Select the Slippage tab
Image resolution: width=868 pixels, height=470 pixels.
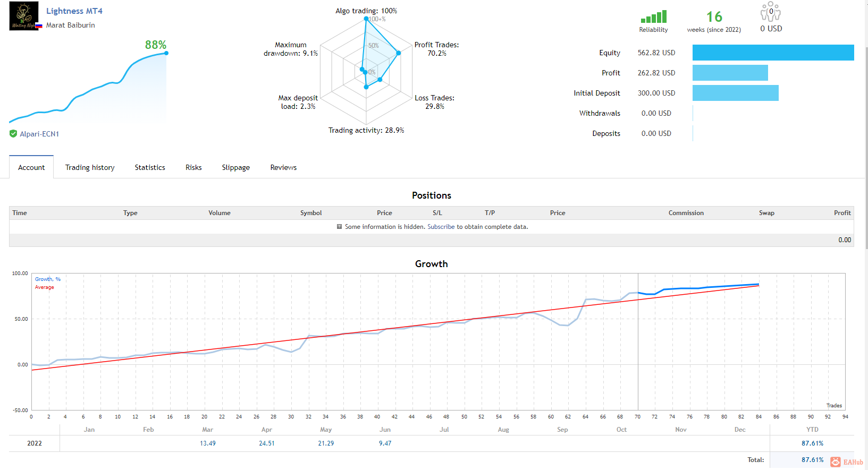[236, 167]
